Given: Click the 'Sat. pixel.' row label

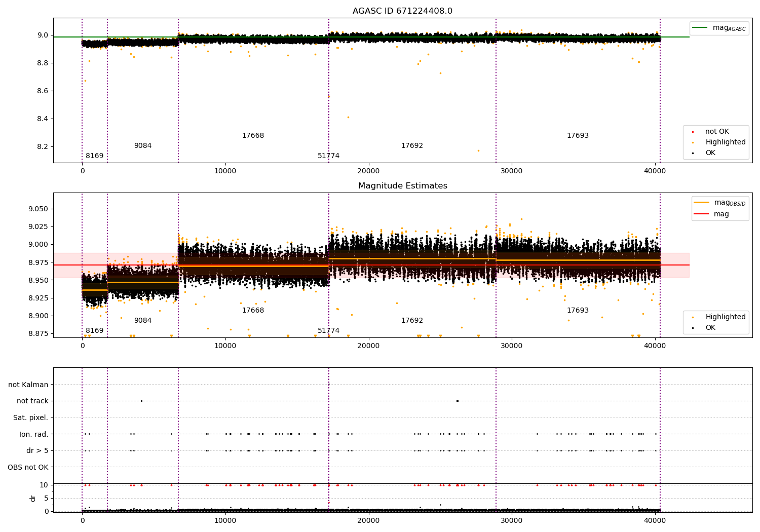Looking at the screenshot, I should 31,418.
